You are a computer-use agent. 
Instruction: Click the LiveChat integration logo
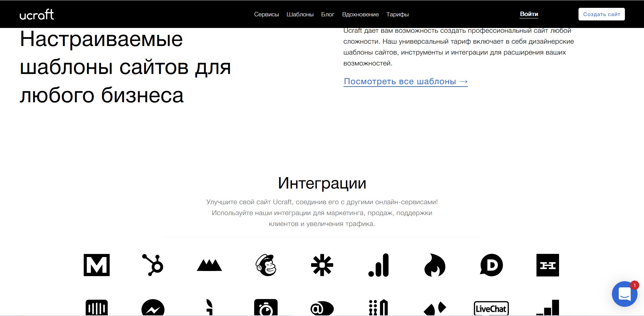(491, 309)
